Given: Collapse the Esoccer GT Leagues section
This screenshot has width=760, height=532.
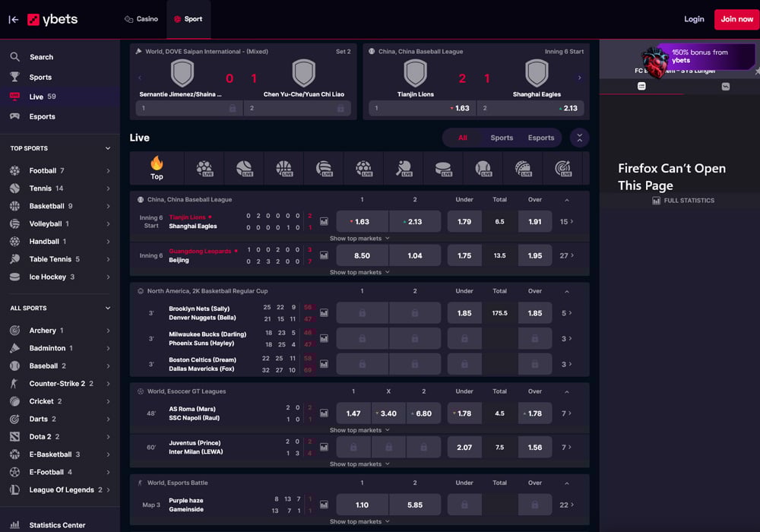Looking at the screenshot, I should click(567, 391).
